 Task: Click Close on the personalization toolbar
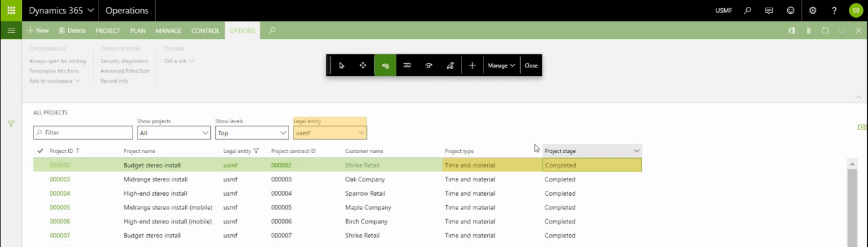pos(531,65)
